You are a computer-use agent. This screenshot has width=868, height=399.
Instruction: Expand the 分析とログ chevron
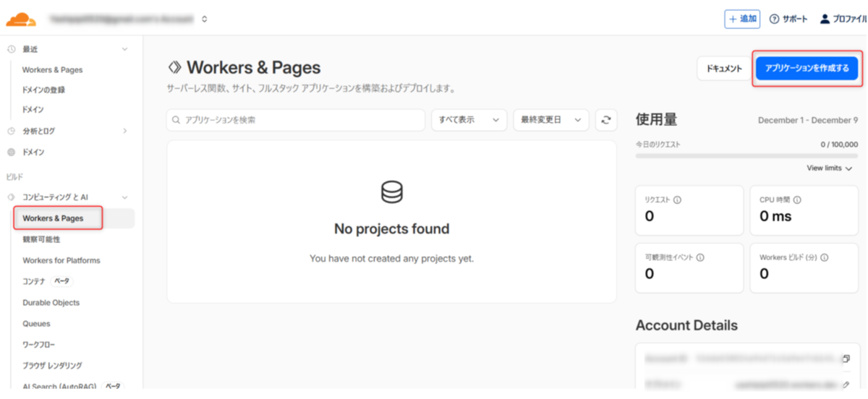pyautogui.click(x=124, y=131)
